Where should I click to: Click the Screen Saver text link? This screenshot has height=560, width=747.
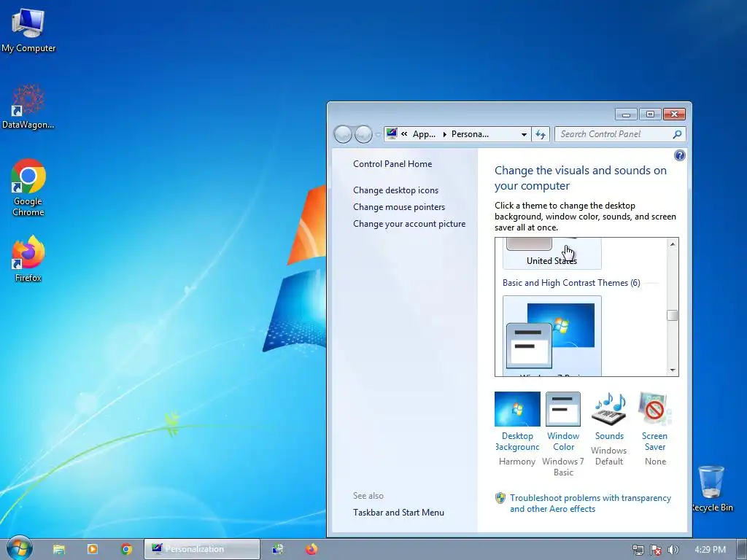click(x=654, y=441)
